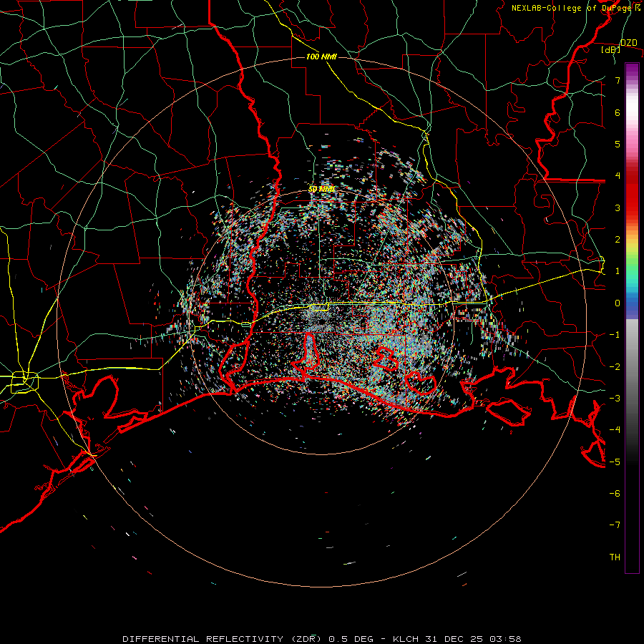Click the 6 tick label on the color scale
Viewport: 644px width, 644px height.
[x=618, y=112]
